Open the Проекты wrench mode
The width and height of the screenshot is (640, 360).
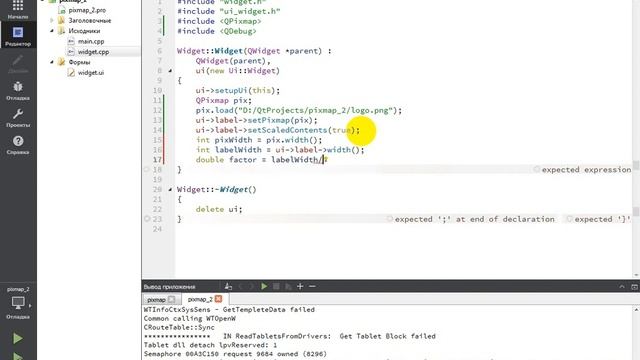pos(18,118)
